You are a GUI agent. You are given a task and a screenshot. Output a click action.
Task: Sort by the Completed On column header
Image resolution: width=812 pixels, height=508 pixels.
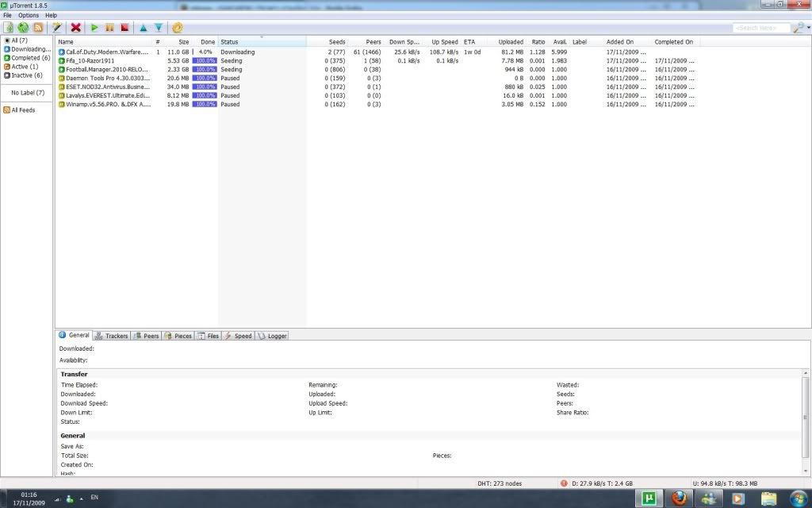pyautogui.click(x=675, y=42)
